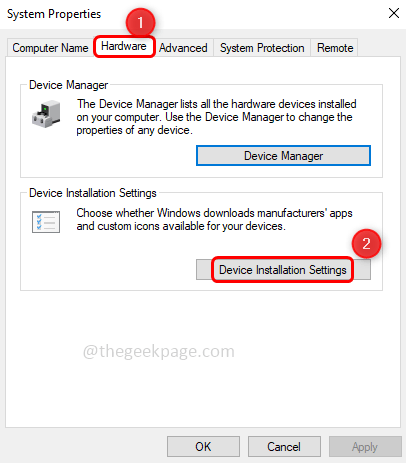The image size is (406, 463).
Task: Open Device Manager via its button
Action: [283, 156]
